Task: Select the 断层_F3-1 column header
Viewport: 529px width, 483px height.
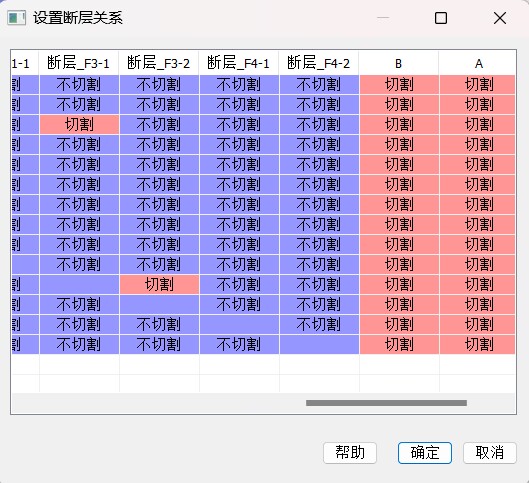Action: [x=79, y=63]
